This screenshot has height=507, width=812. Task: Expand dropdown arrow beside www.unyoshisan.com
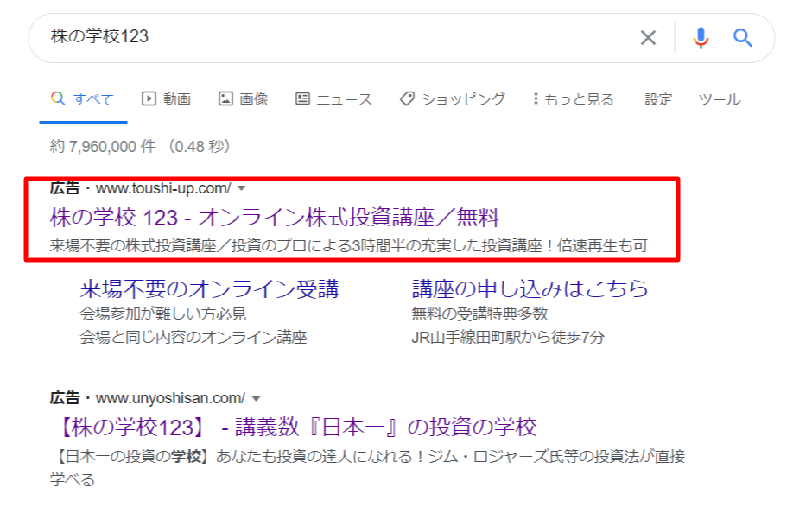tap(256, 399)
